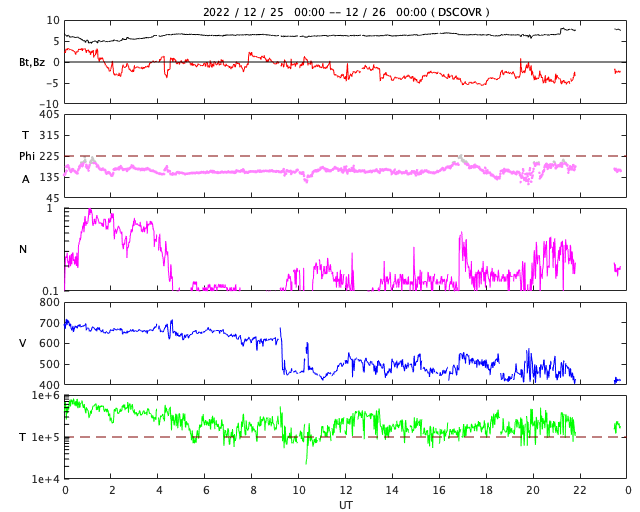640x512 pixels.
Task: Click the '135' tick label
Action: click(x=49, y=177)
